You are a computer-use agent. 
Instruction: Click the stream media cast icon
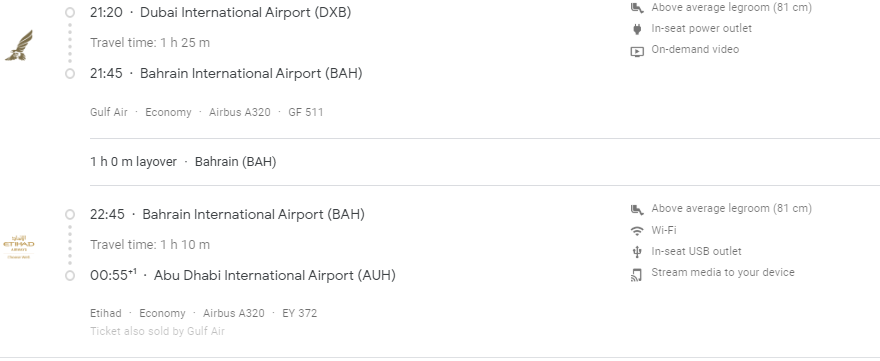click(636, 275)
